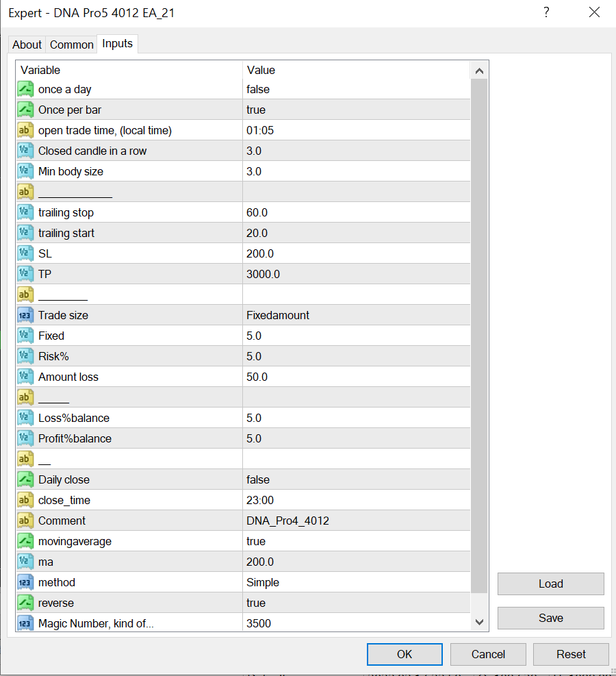Open the 'Trade size' Fixedamount value dropdown

[x=278, y=315]
